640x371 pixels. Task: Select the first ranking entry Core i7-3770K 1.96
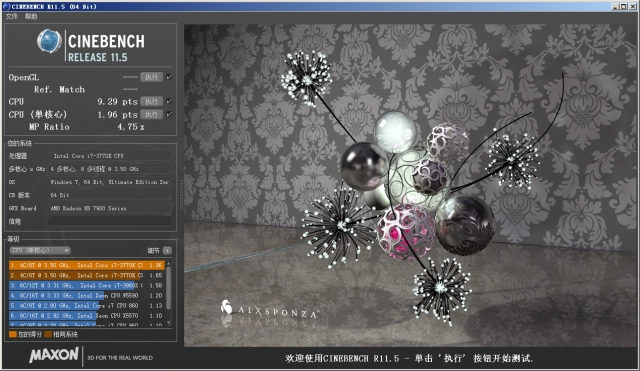(87, 265)
